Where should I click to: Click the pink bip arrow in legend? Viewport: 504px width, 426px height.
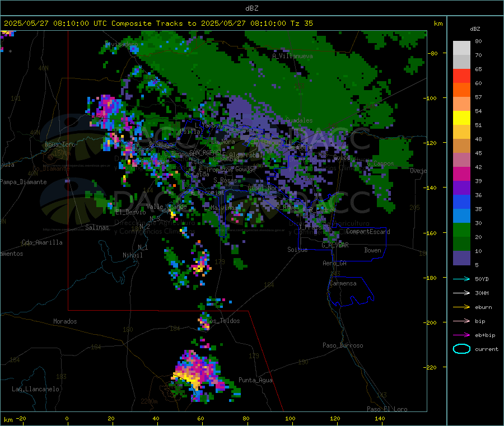point(461,321)
